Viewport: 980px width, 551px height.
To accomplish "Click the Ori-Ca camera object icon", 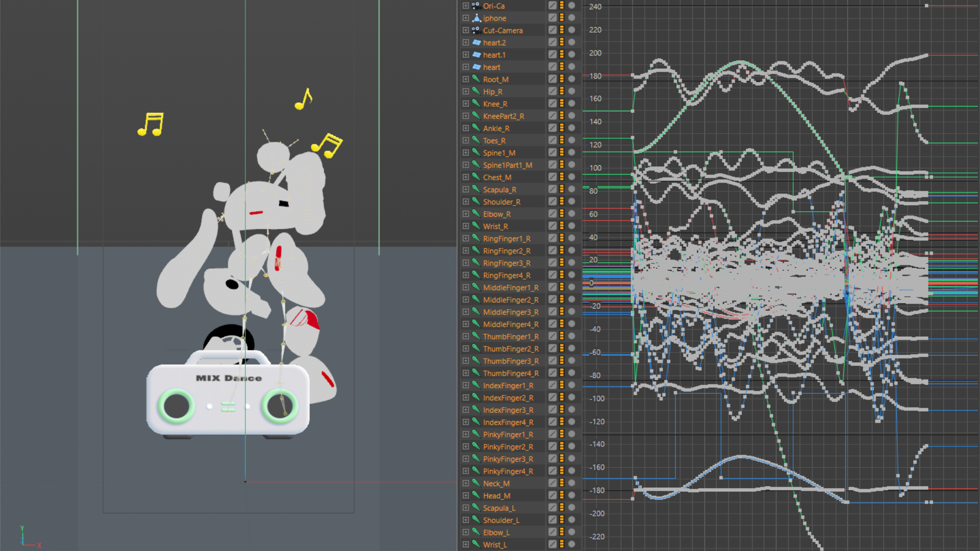I will (x=476, y=6).
